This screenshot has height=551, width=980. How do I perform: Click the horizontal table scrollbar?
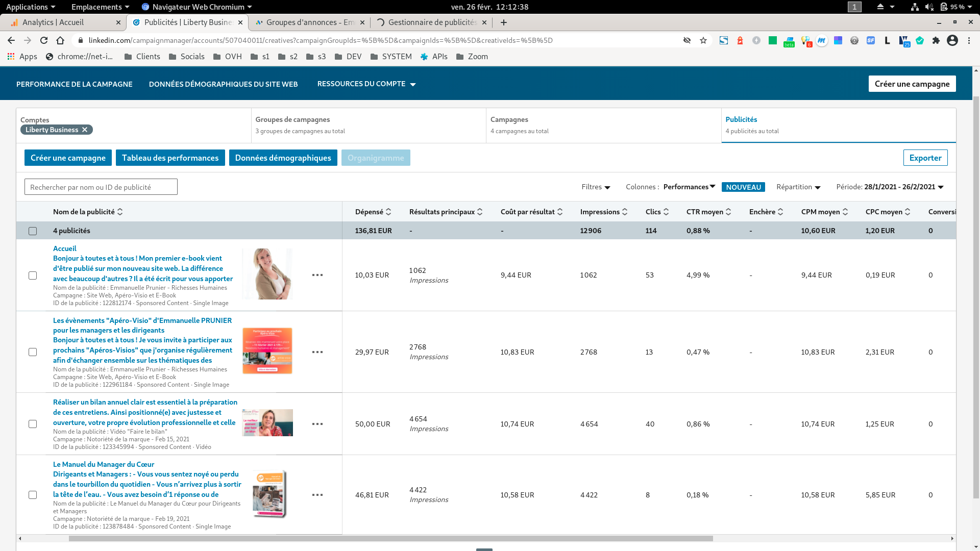[x=391, y=538]
